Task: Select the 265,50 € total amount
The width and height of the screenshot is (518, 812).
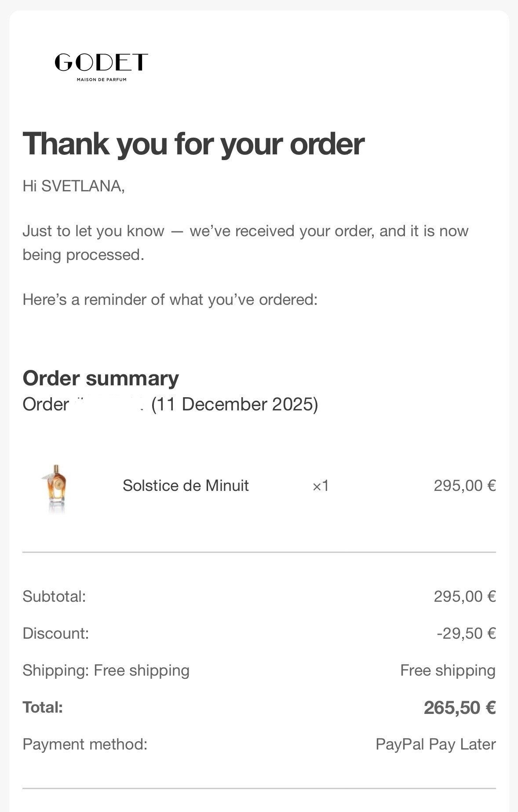Action: (x=460, y=708)
